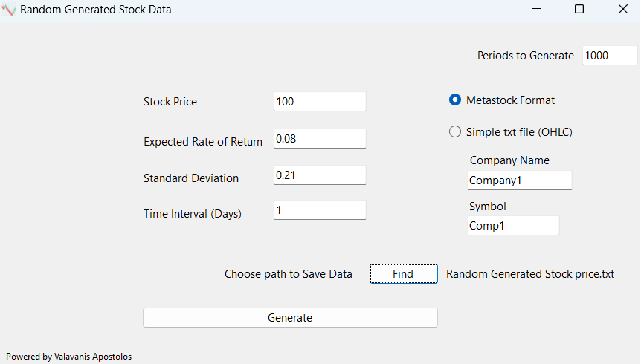Maximize the stock data window
This screenshot has width=641, height=364.
click(579, 10)
